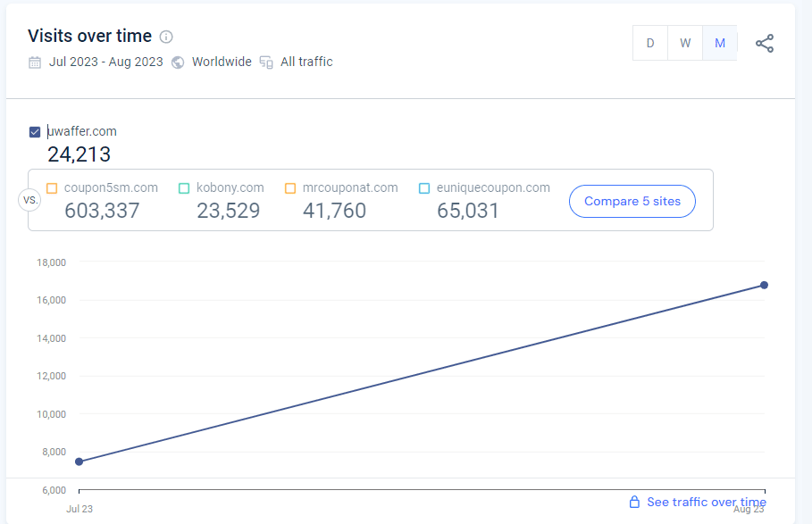The width and height of the screenshot is (812, 524).
Task: Click the Jul 2023 - Aug 2023 date range
Action: click(106, 62)
